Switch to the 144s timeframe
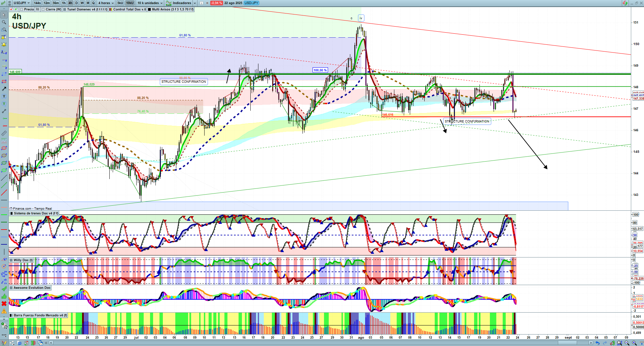This screenshot has width=644, height=346. 37,3
